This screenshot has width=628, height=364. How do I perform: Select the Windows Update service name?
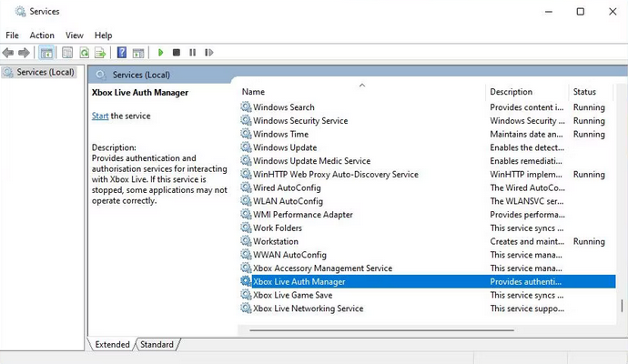[285, 147]
